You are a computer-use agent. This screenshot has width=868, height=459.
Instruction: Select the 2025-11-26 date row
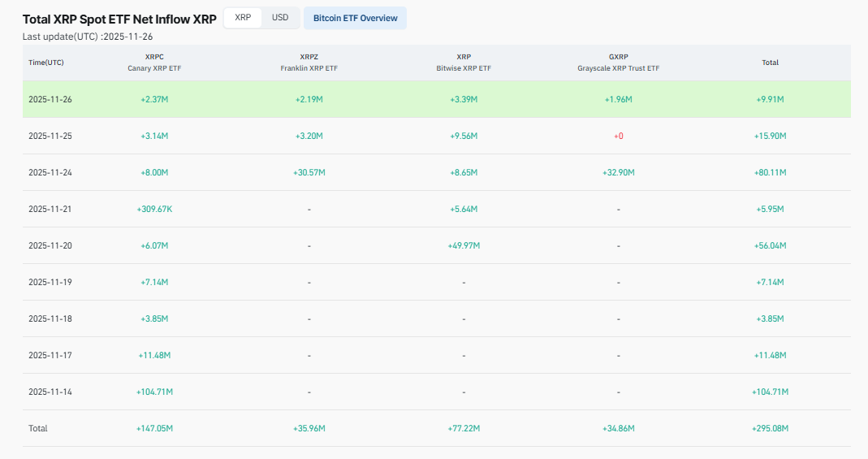[50, 99]
